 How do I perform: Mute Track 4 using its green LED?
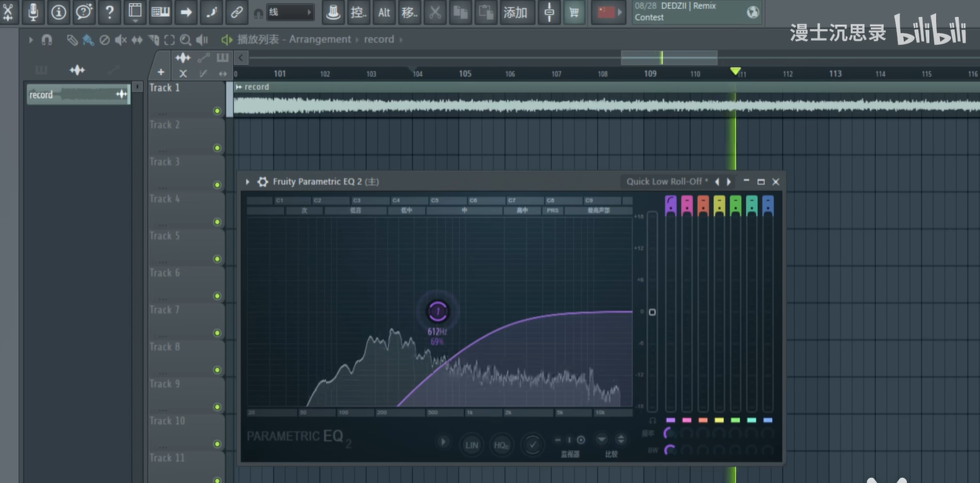(x=217, y=222)
